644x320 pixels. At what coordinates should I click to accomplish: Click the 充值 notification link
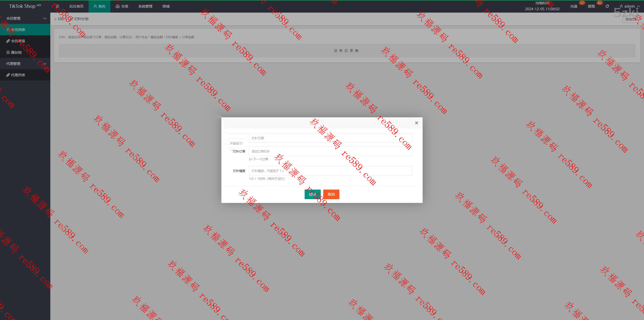coord(574,6)
